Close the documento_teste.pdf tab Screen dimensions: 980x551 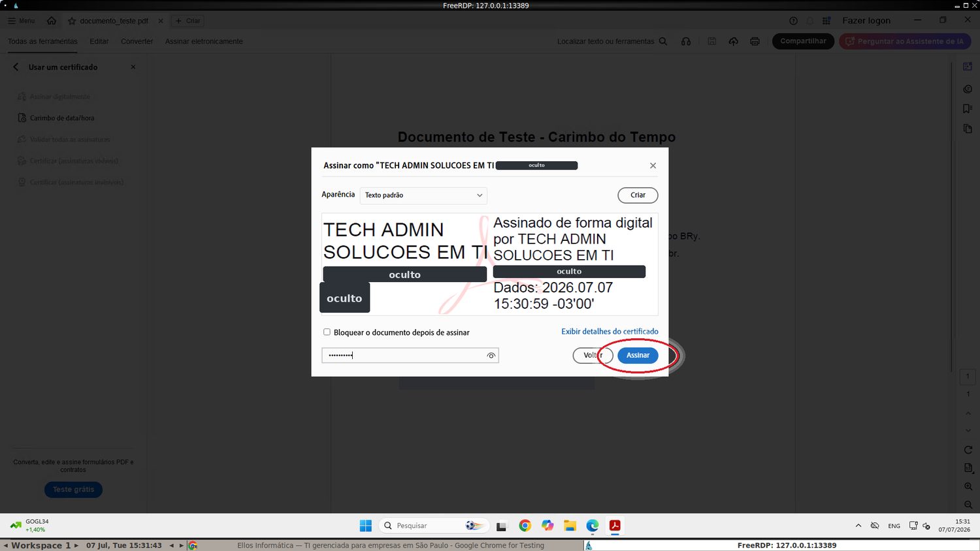click(x=161, y=21)
